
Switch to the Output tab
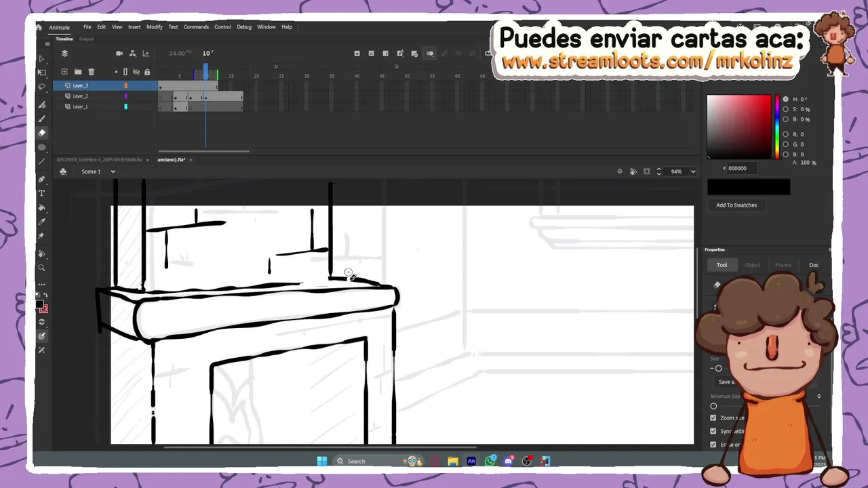coord(86,39)
